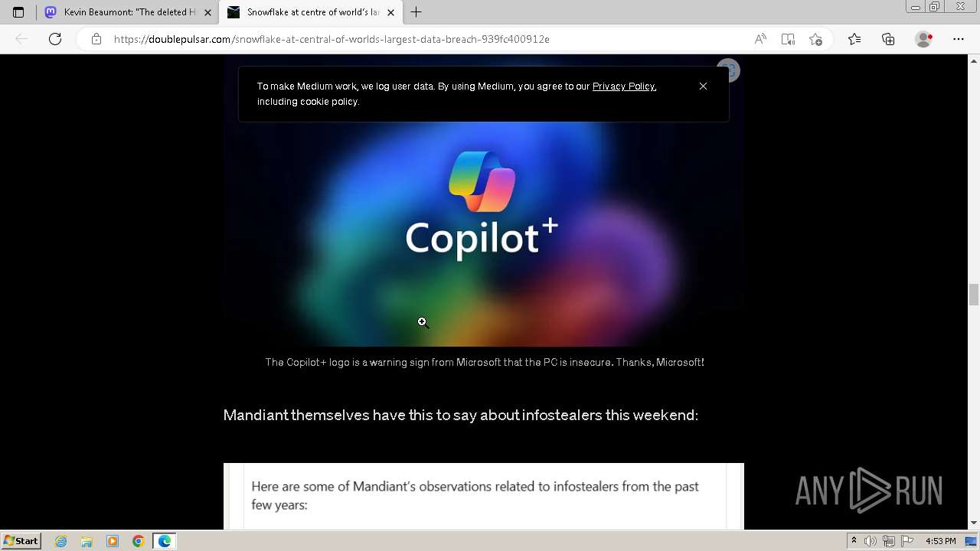Refresh the current page
Viewport: 980px width, 551px height.
[55, 39]
